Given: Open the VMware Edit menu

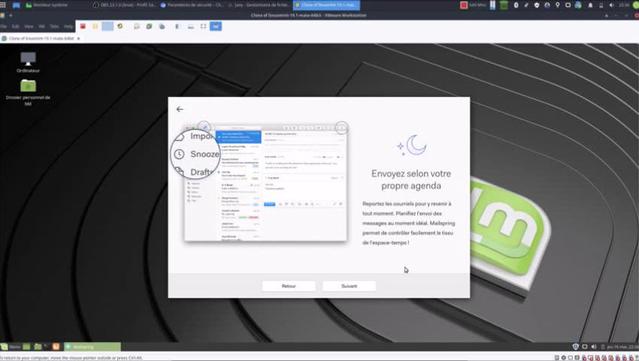Looking at the screenshot, I should [15, 26].
